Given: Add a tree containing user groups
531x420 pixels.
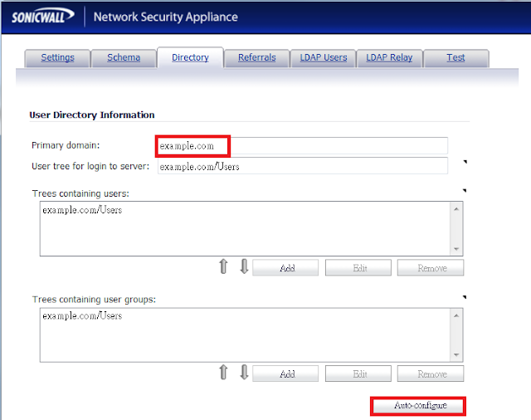Looking at the screenshot, I should point(285,374).
